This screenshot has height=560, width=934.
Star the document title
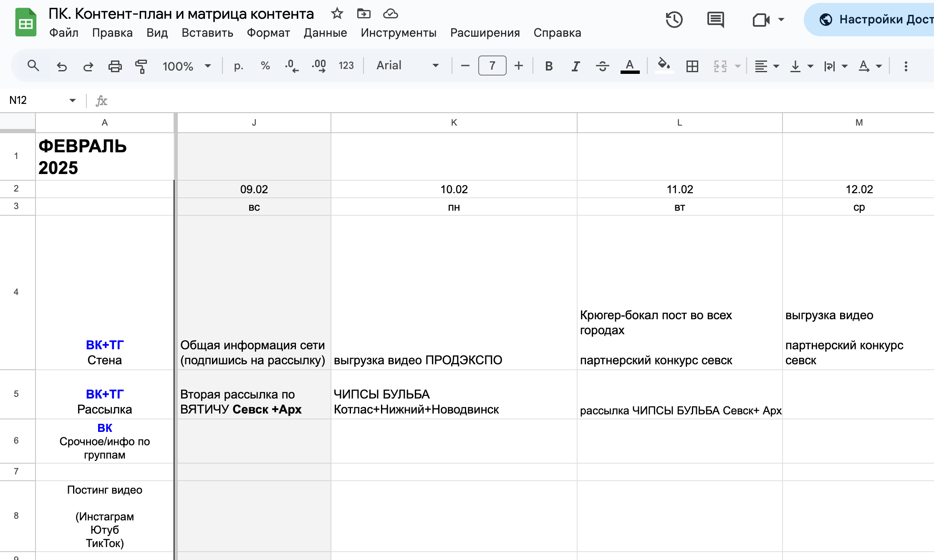point(337,14)
